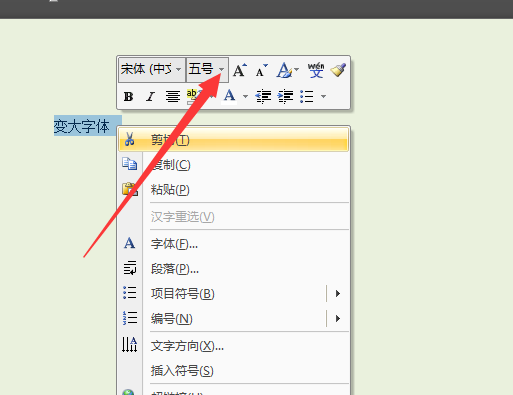Open the font size 五号 dropdown
The height and width of the screenshot is (395, 513).
[x=221, y=69]
